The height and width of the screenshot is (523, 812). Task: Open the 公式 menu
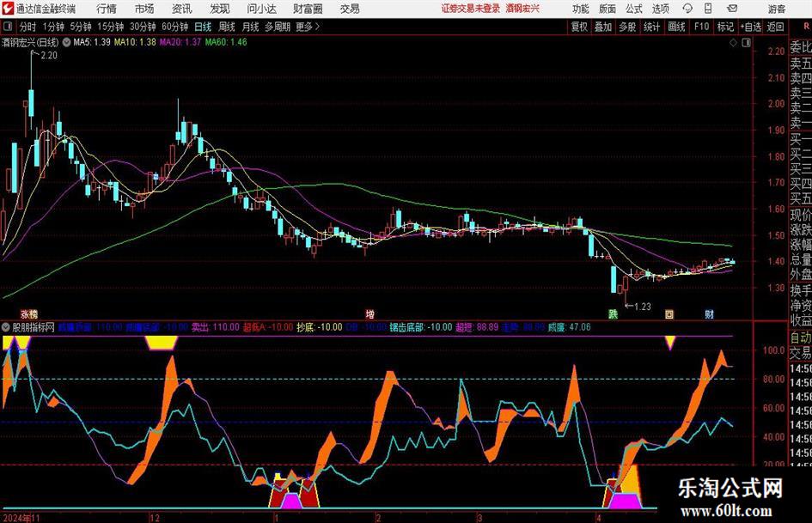[634, 9]
